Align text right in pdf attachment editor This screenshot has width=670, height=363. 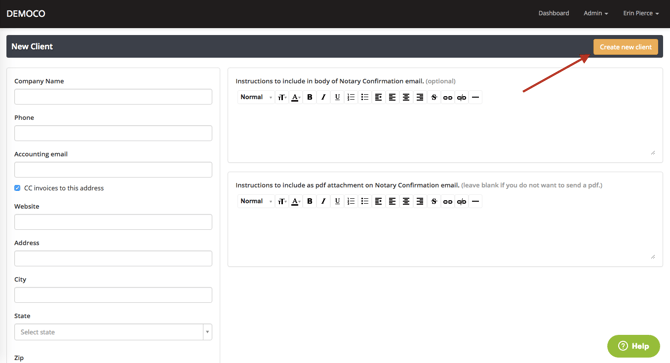pos(420,201)
